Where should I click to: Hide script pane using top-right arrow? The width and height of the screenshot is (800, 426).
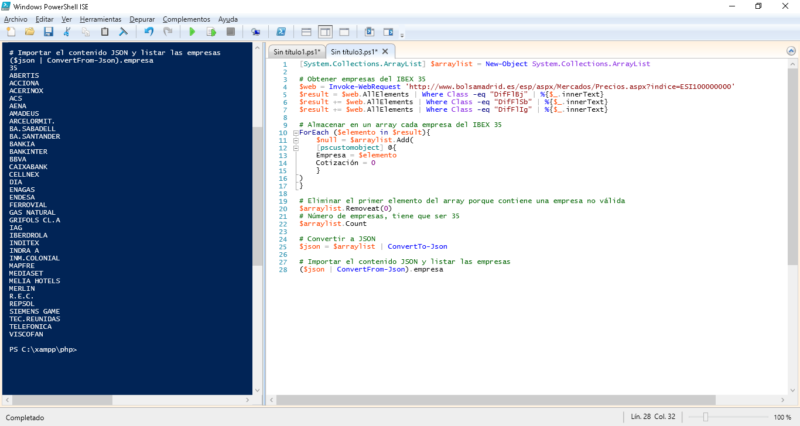click(x=789, y=51)
